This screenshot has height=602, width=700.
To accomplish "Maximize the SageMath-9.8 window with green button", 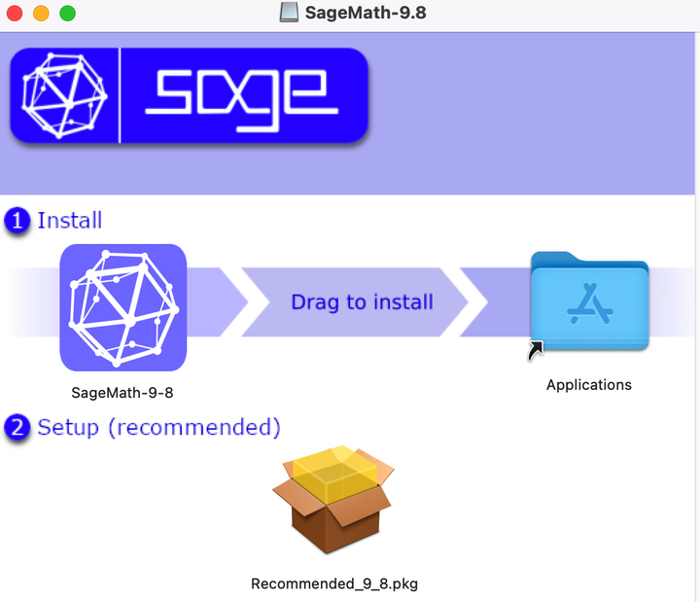I will pyautogui.click(x=67, y=13).
